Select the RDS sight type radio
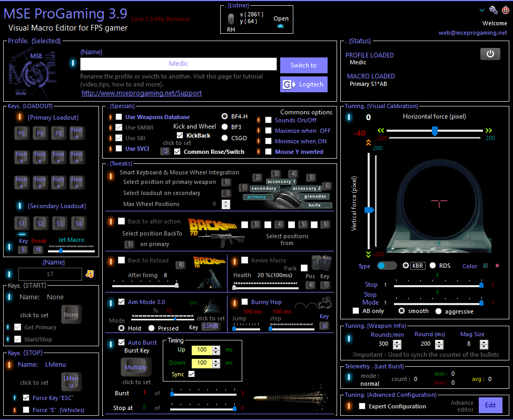Image resolution: width=513 pixels, height=420 pixels. [x=432, y=266]
